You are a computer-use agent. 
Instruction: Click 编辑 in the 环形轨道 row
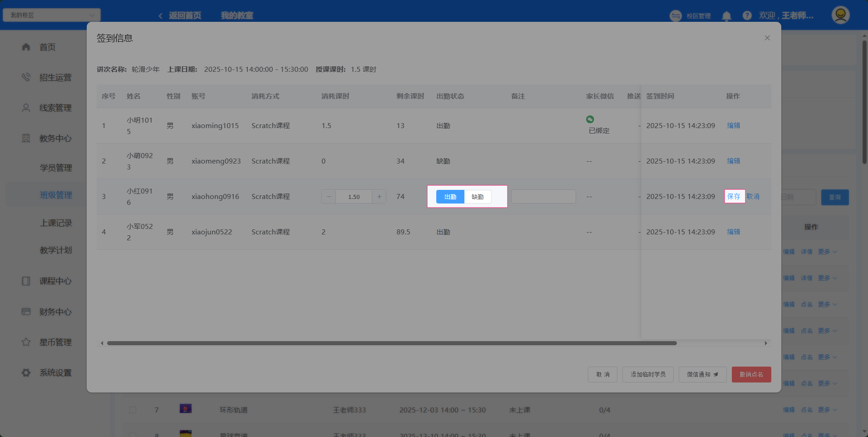coord(789,410)
